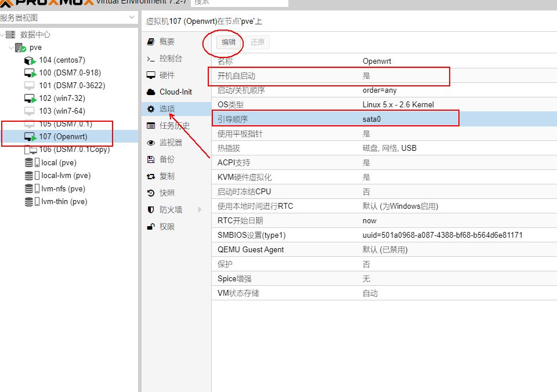The height and width of the screenshot is (392, 557).
Task: Click the cloud icon beside Cloud-Init
Action: [x=151, y=92]
